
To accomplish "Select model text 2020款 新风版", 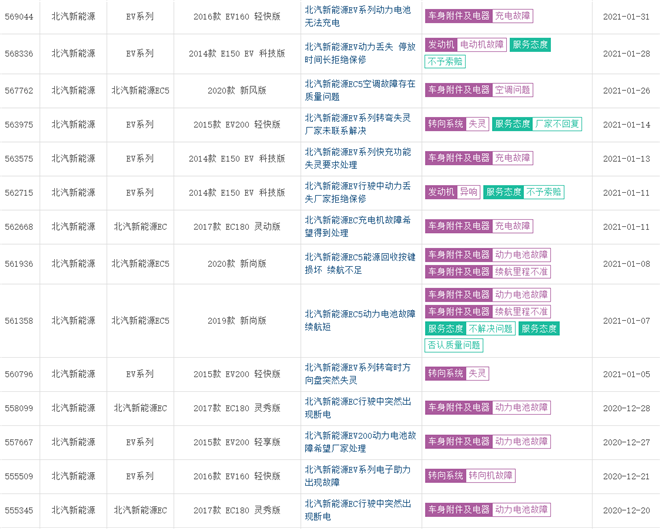I will 237,90.
